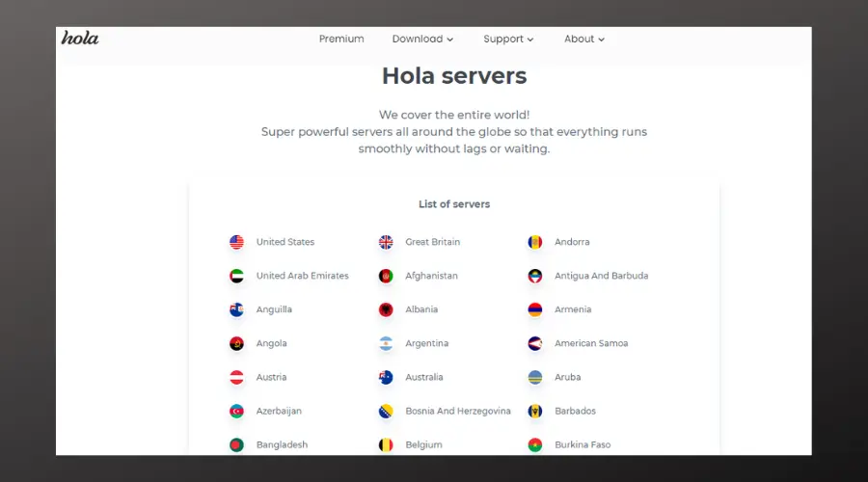Viewport: 868px width, 482px height.
Task: Click the Argentina flag icon
Action: (x=386, y=343)
